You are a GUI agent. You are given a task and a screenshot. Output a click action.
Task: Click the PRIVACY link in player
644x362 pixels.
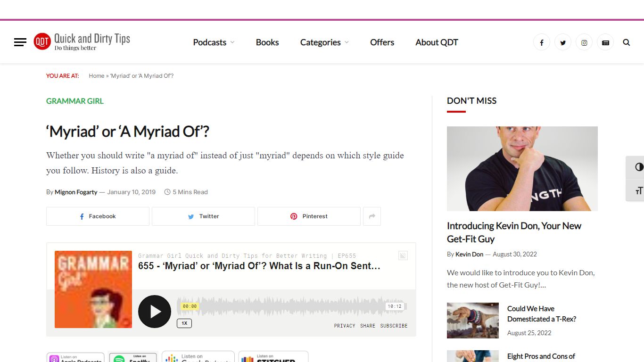tap(345, 326)
